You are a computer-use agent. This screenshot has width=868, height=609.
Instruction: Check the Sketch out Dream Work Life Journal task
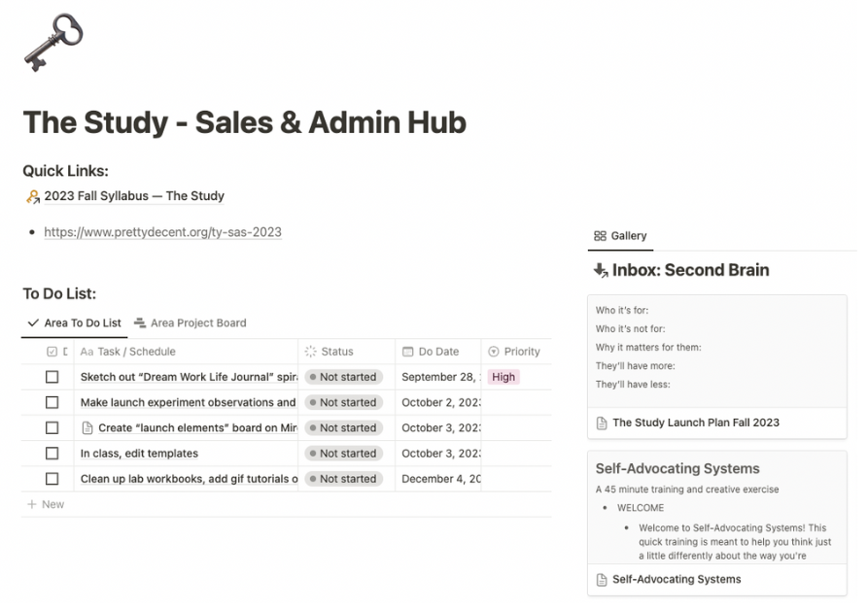click(x=52, y=377)
